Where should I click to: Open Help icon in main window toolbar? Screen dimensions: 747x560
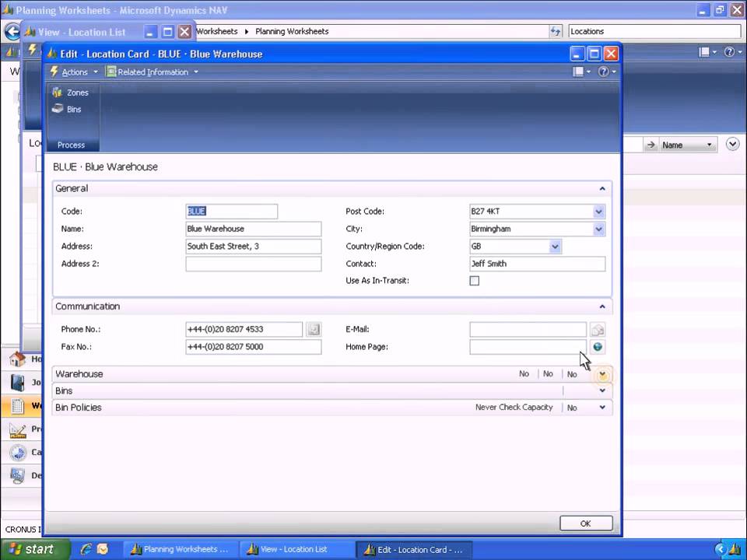click(x=732, y=52)
